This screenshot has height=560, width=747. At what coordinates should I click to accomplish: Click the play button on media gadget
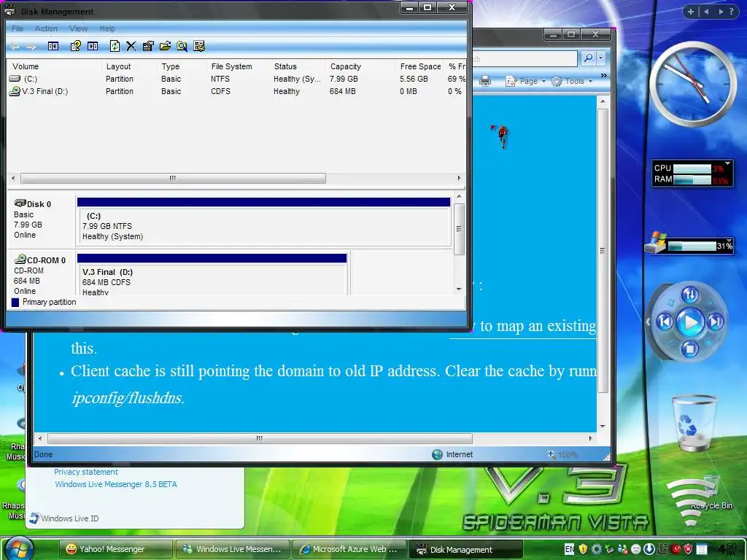(x=690, y=322)
